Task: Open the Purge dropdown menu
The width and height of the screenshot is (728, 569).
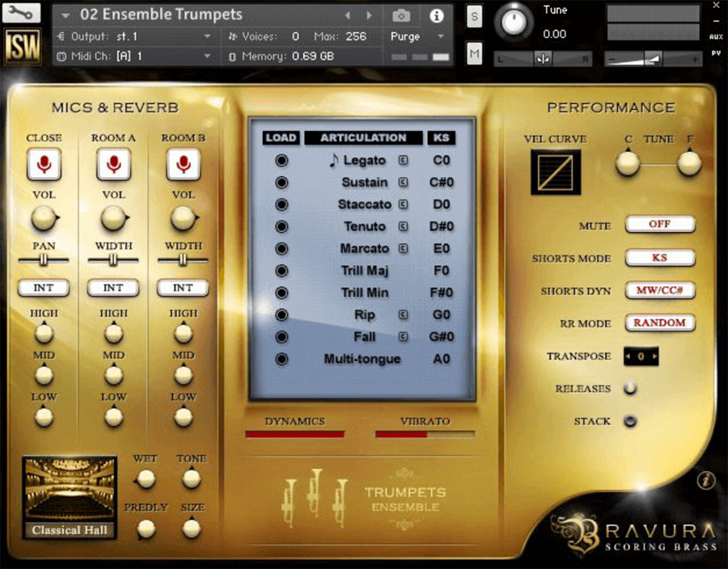Action: click(x=441, y=36)
